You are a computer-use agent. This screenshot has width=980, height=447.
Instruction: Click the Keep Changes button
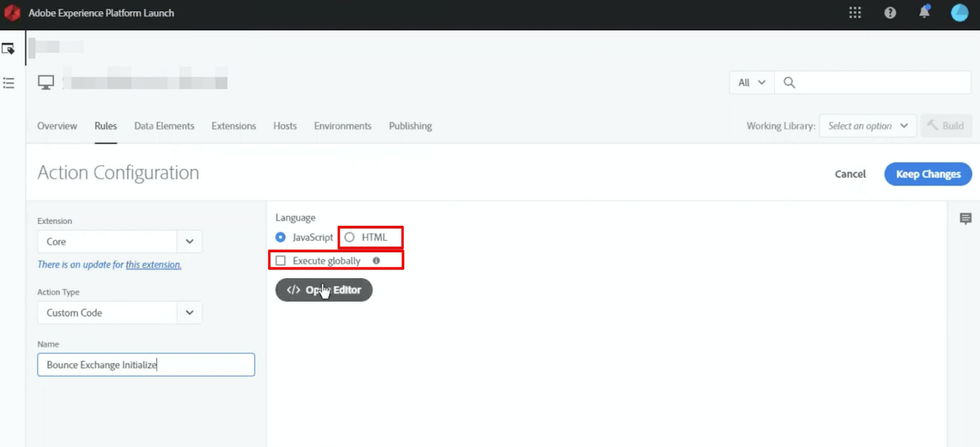pyautogui.click(x=928, y=174)
